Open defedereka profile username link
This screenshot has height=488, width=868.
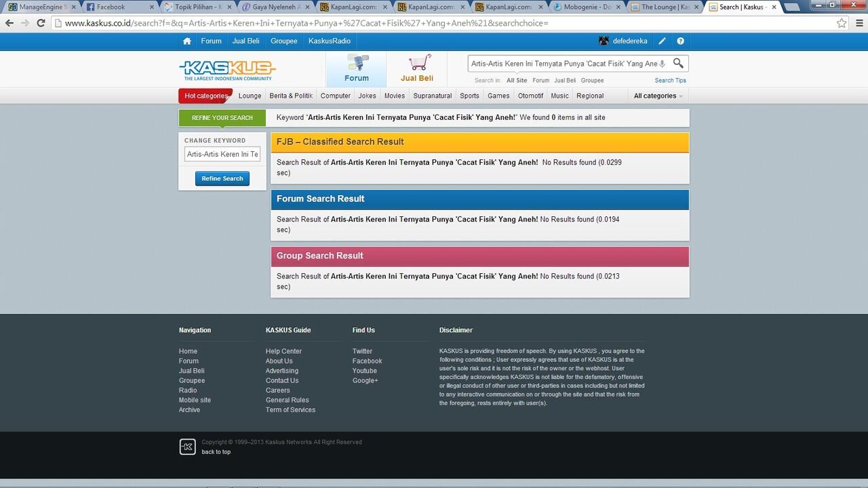pos(630,41)
